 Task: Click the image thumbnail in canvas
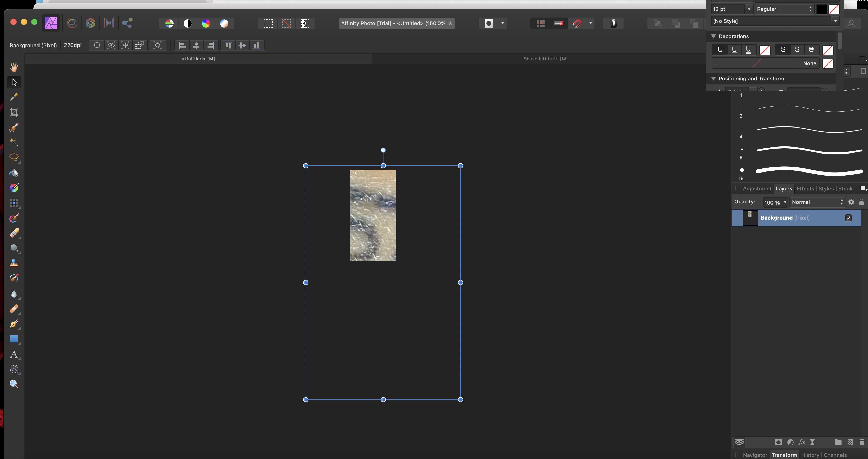[373, 215]
